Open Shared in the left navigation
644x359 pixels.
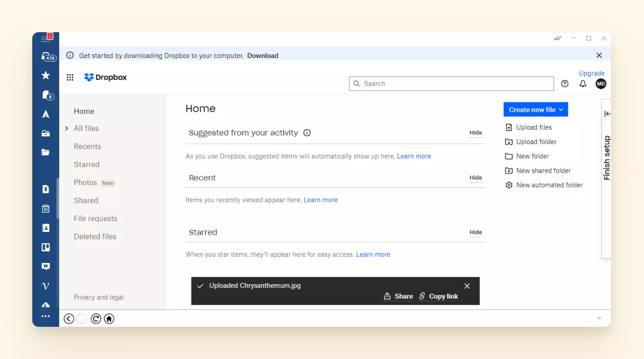(86, 200)
